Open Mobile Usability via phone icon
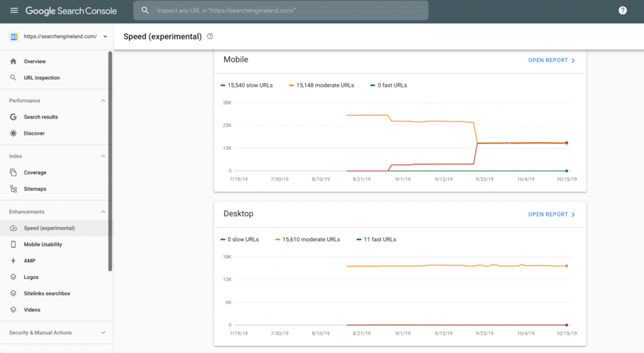The height and width of the screenshot is (353, 644). [x=14, y=244]
